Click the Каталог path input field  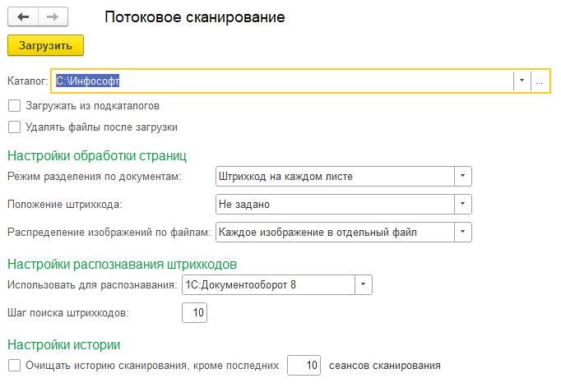click(x=280, y=81)
